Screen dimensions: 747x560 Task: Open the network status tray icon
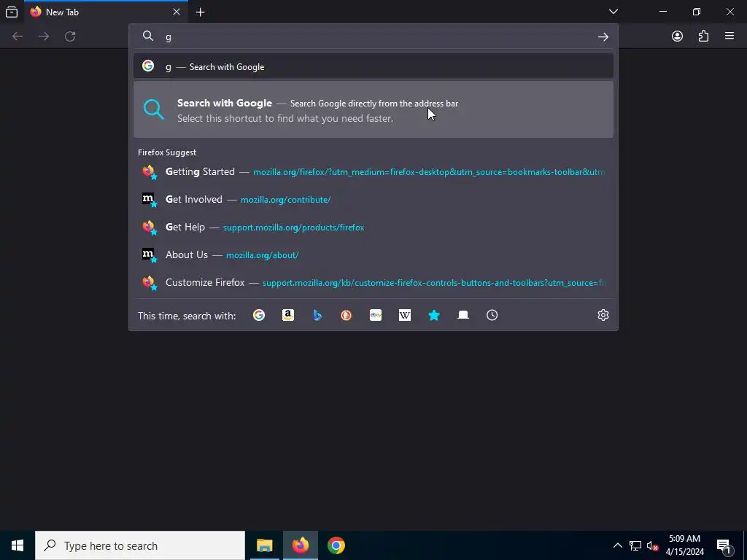635,545
